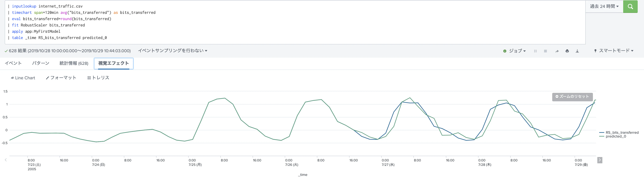Image resolution: width=644 pixels, height=180 pixels.
Task: Open the フォーマット options menu
Action: coord(61,78)
